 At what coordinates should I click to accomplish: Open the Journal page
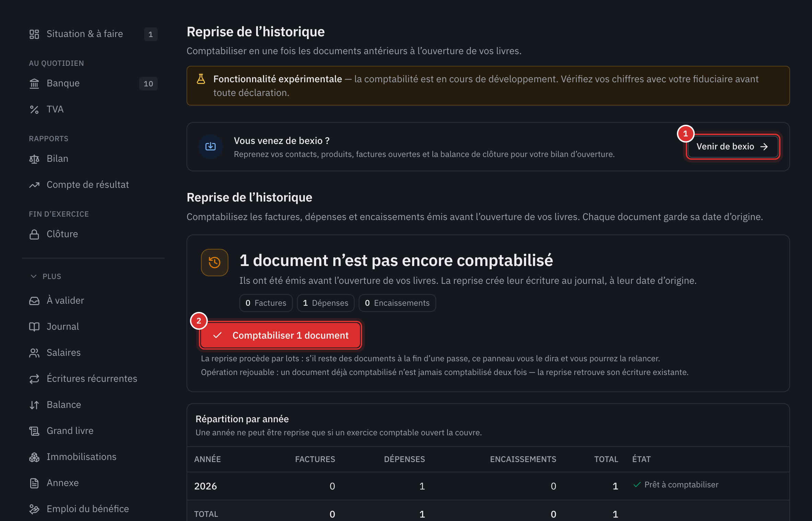coord(93,327)
